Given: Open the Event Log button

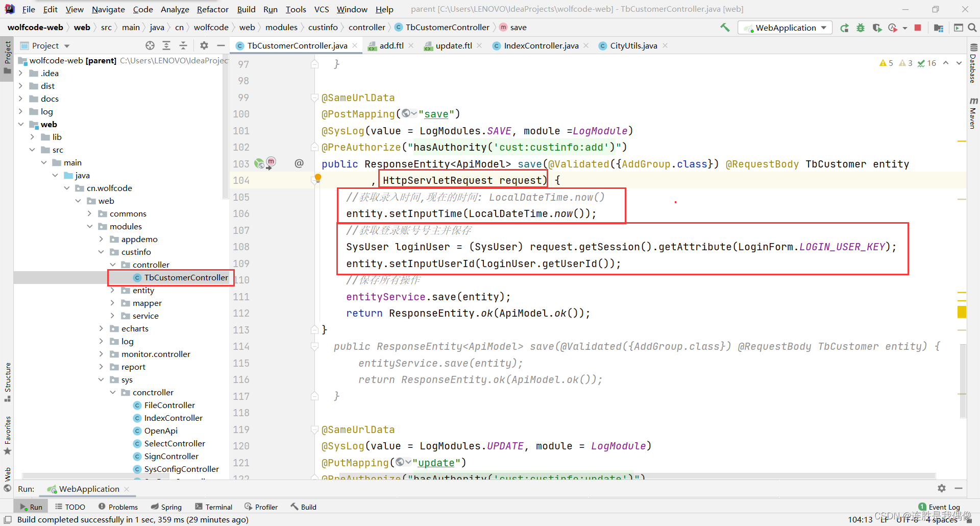Looking at the screenshot, I should [939, 507].
